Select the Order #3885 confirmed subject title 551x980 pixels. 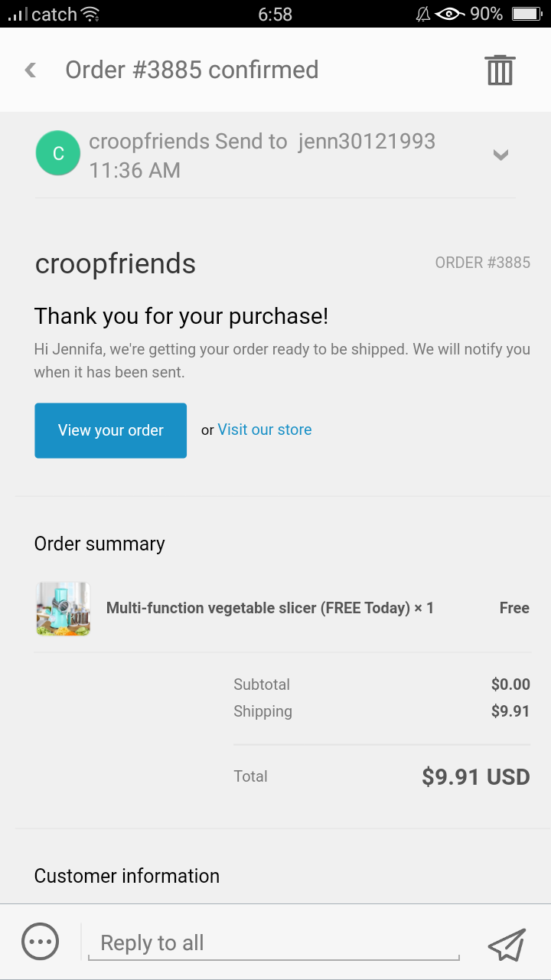coord(192,70)
